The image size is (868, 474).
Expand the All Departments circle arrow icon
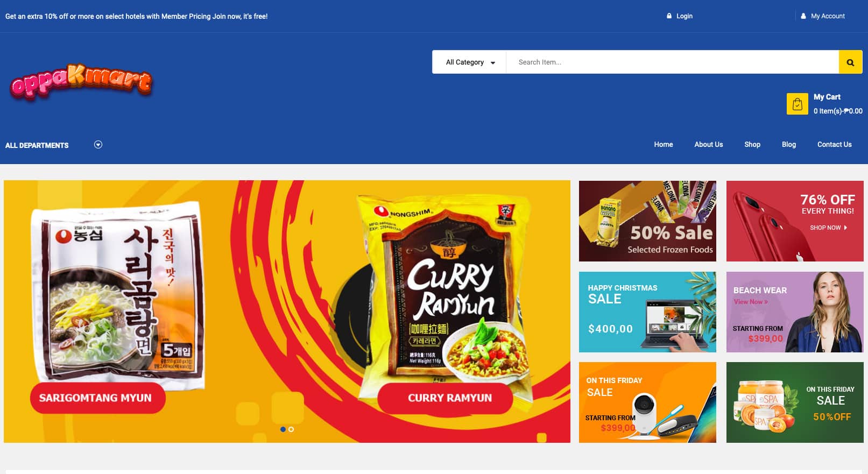[x=98, y=144]
